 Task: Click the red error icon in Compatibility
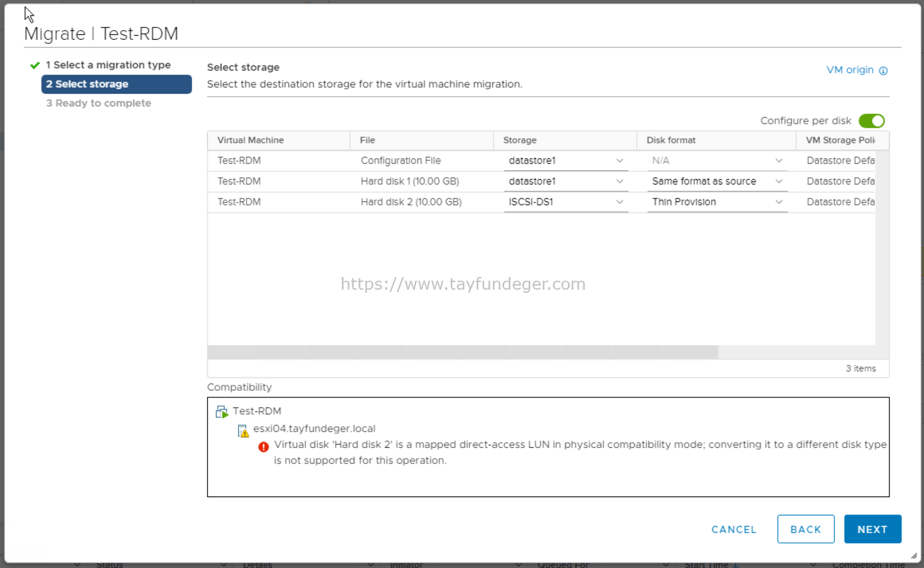click(263, 447)
